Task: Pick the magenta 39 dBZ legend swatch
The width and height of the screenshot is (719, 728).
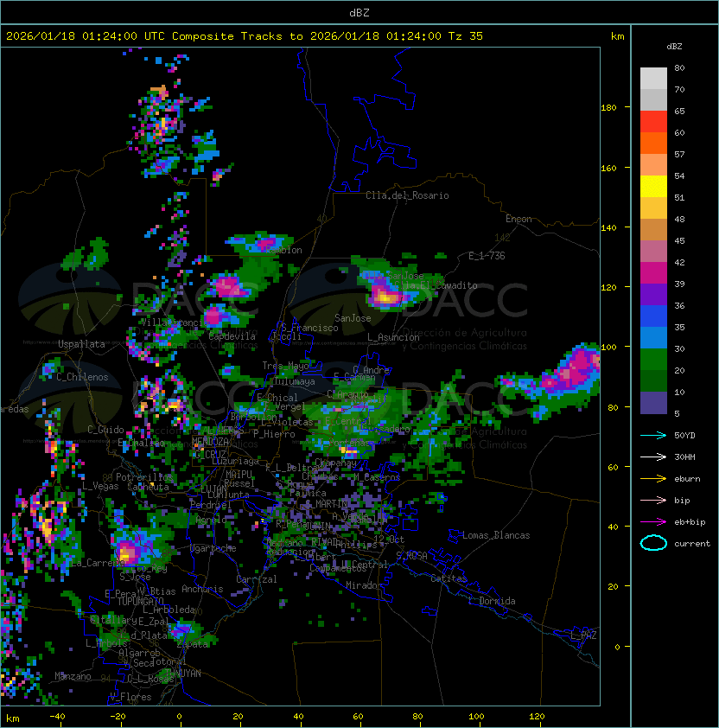Action: click(x=653, y=273)
